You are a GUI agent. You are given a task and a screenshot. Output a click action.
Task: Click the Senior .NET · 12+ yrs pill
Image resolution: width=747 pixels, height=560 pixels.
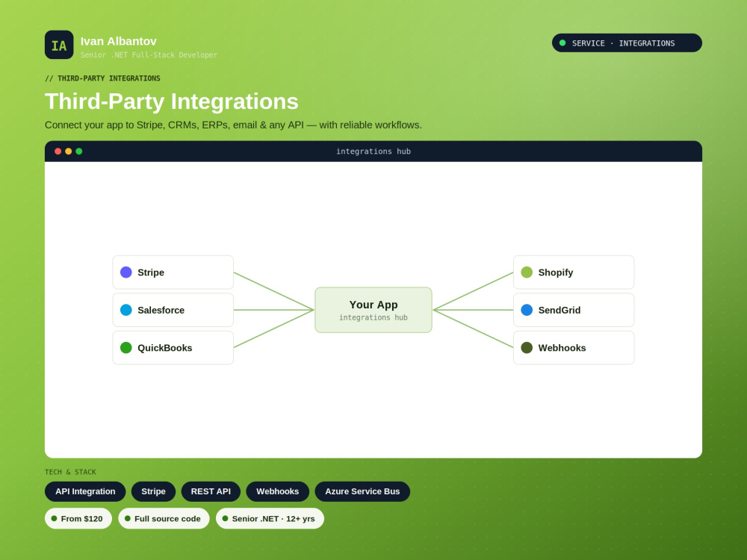(x=270, y=519)
